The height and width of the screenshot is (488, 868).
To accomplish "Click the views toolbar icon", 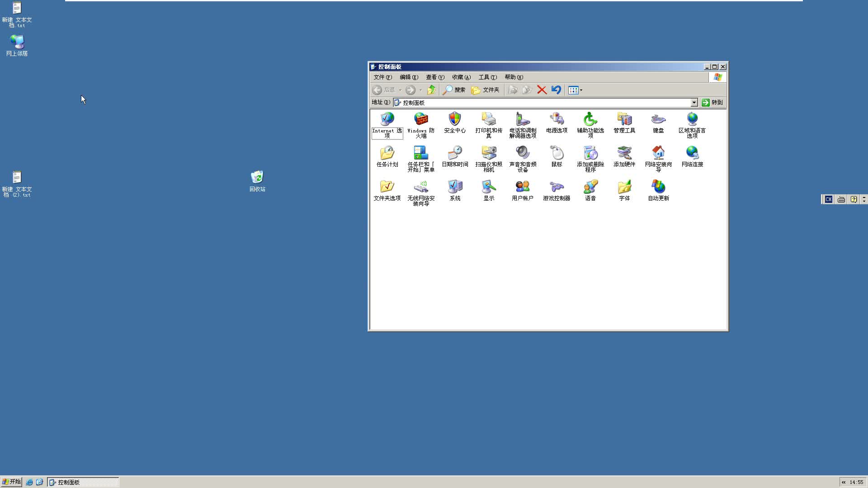I will [573, 90].
